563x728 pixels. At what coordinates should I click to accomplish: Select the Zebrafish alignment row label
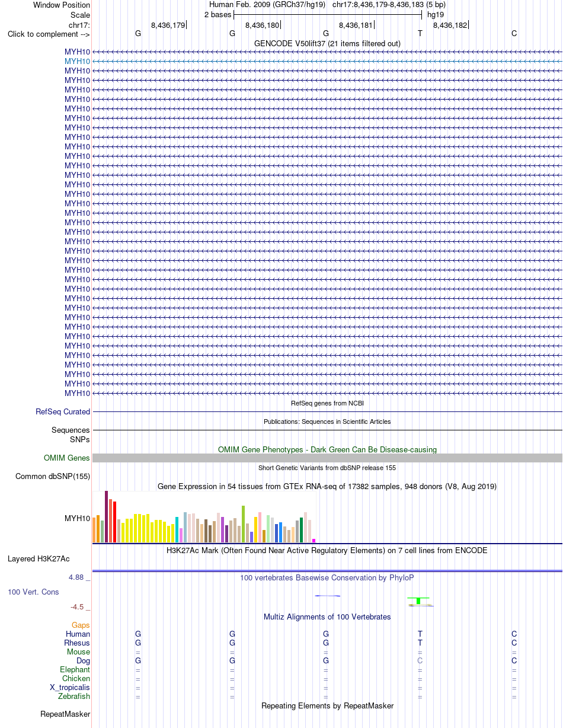pos(74,696)
